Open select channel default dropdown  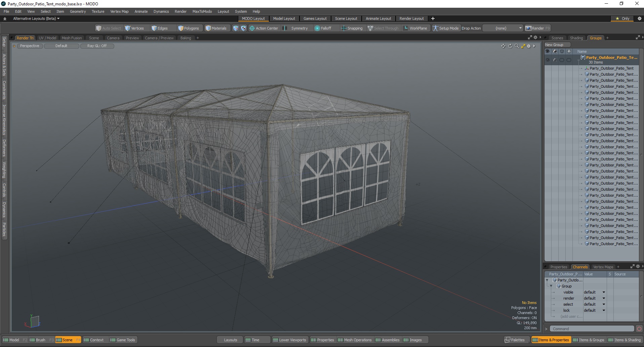coord(595,304)
